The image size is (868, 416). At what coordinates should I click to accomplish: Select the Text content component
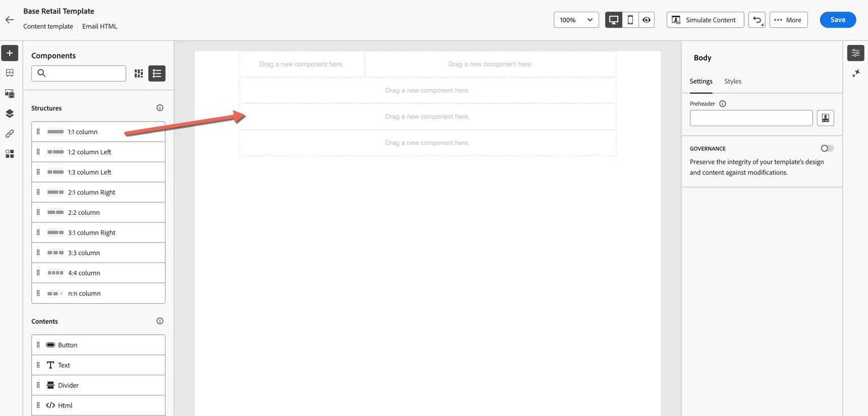click(98, 365)
